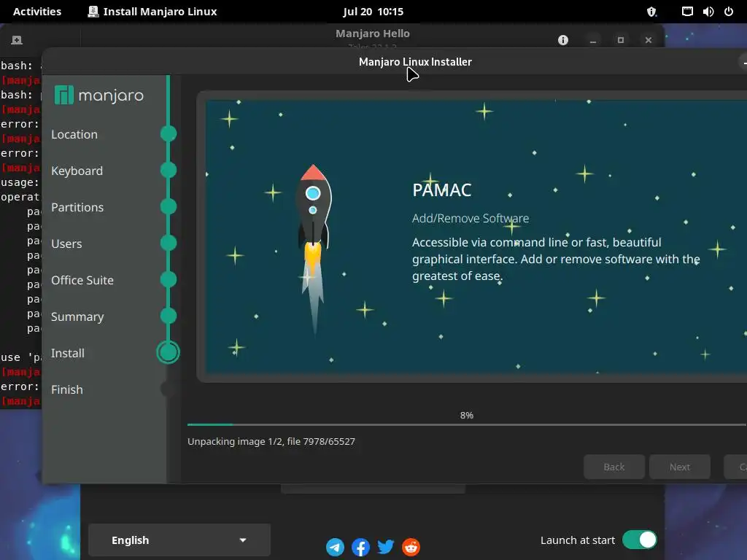Screen dimensions: 747x560
Task: Click the Manjaro Linux Installer title bar
Action: point(415,62)
